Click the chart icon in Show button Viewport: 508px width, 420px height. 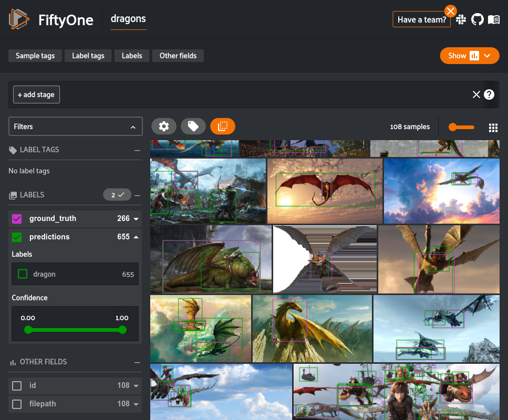tap(474, 56)
